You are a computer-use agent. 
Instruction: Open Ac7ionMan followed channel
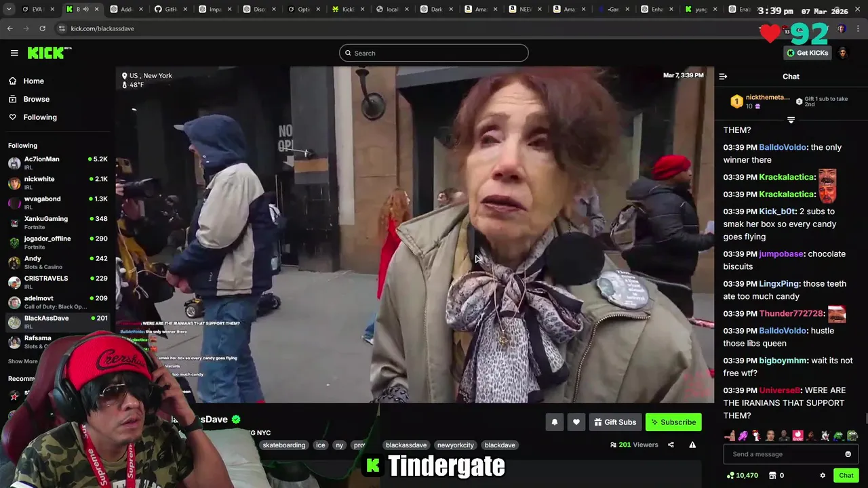(58, 163)
